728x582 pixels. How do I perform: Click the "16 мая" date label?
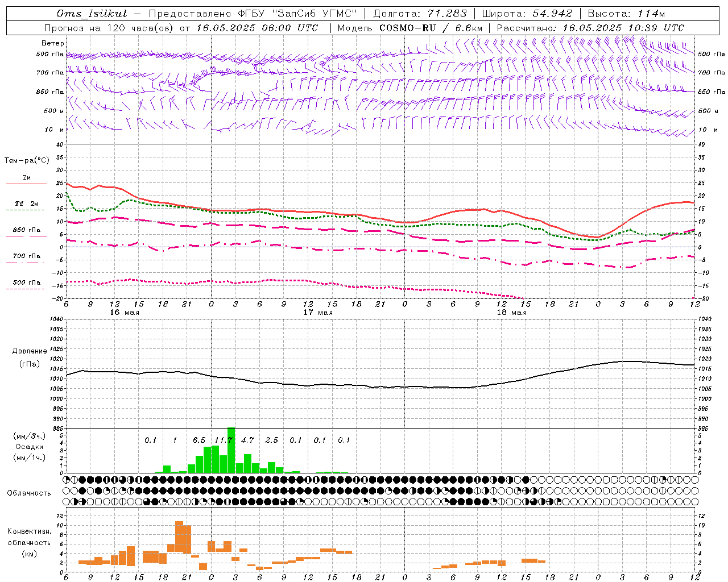(125, 312)
